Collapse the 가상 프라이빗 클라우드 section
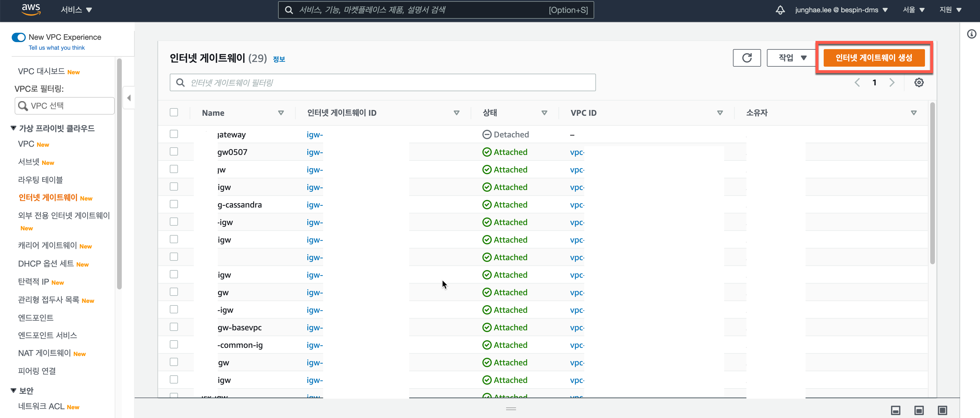 click(14, 128)
